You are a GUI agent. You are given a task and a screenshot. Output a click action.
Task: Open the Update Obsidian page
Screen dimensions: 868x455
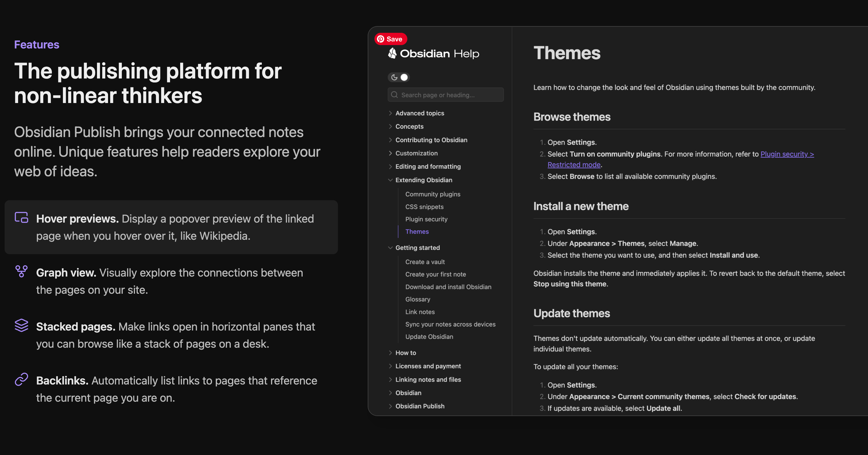tap(429, 337)
